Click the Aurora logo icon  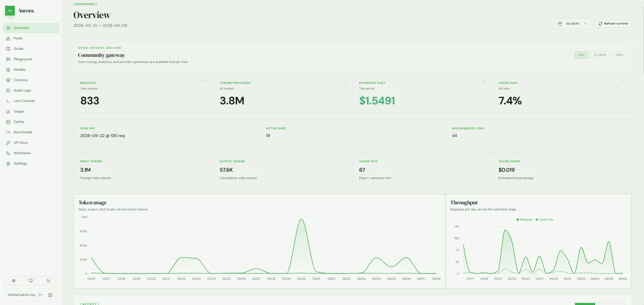pyautogui.click(x=10, y=11)
